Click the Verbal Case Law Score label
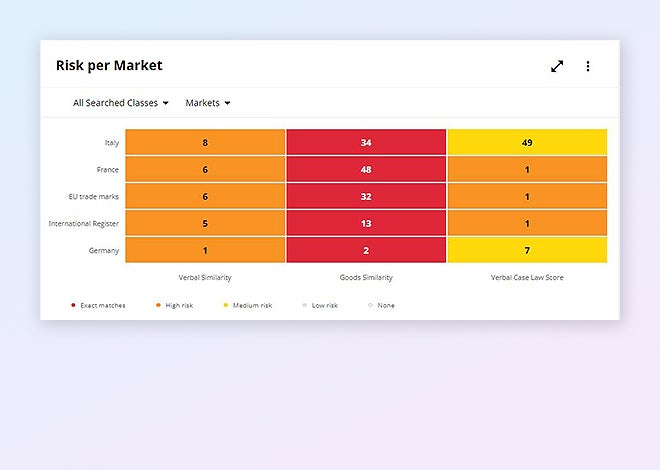 (x=527, y=277)
